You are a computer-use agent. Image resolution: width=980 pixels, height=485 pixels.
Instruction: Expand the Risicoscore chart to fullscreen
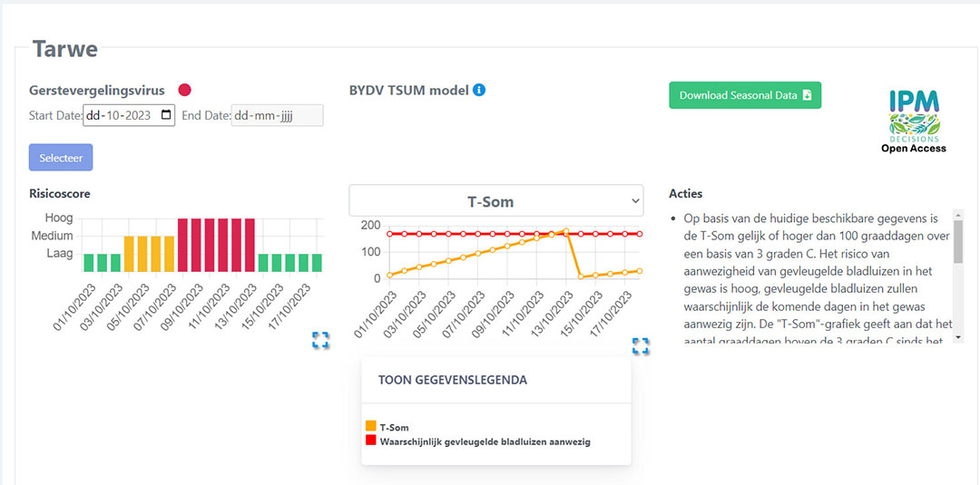click(320, 340)
